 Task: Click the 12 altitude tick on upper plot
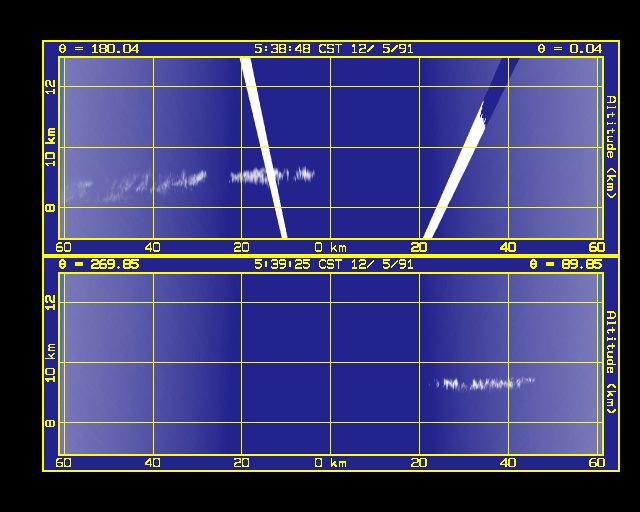(x=50, y=87)
